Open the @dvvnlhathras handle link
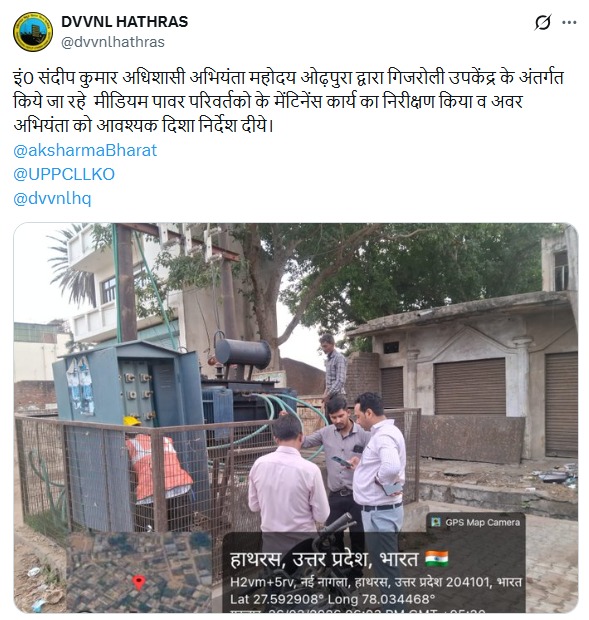Screen dimensions: 589x620 tap(113, 42)
